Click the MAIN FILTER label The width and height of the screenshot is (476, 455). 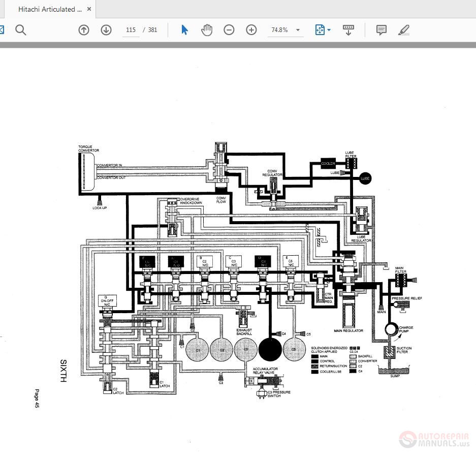[x=400, y=270]
